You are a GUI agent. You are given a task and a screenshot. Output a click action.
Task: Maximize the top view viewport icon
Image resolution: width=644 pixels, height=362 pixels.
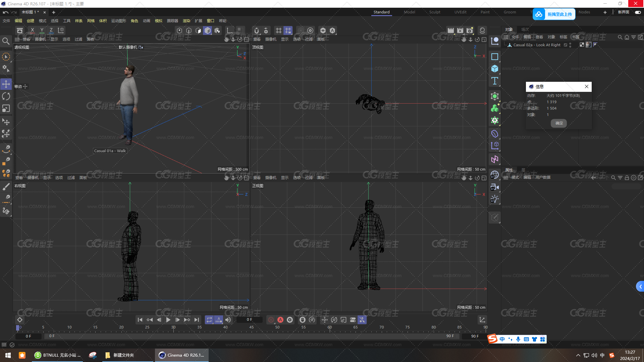[484, 39]
